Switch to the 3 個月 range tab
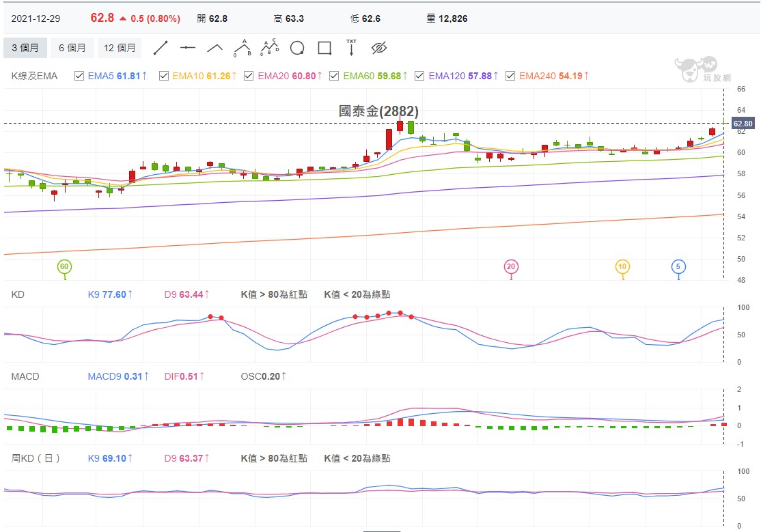 [25, 48]
